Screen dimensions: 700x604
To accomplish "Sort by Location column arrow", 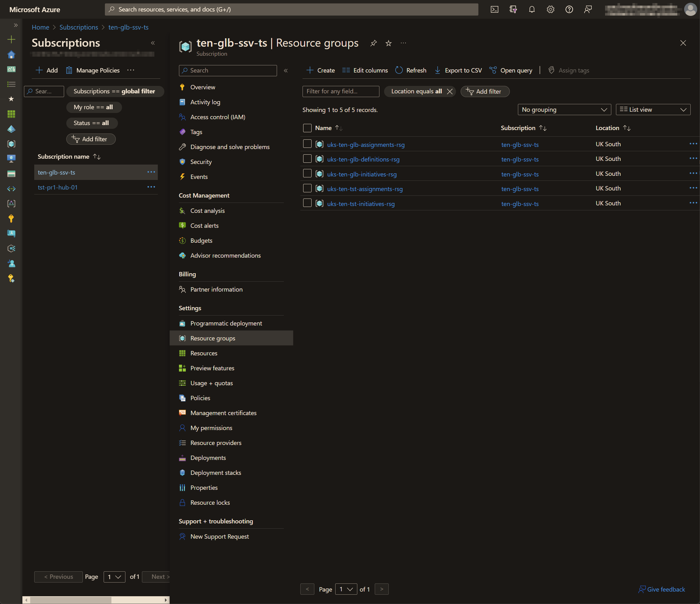I will 627,128.
